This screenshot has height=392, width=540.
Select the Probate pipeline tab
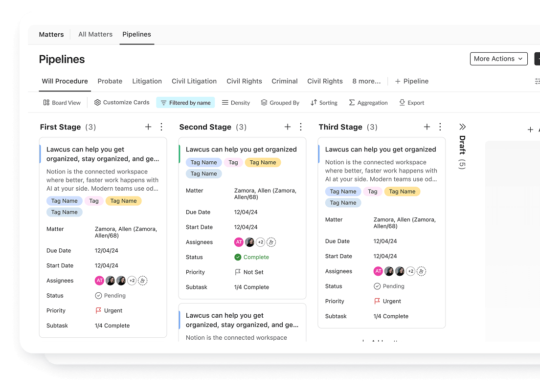[110, 81]
